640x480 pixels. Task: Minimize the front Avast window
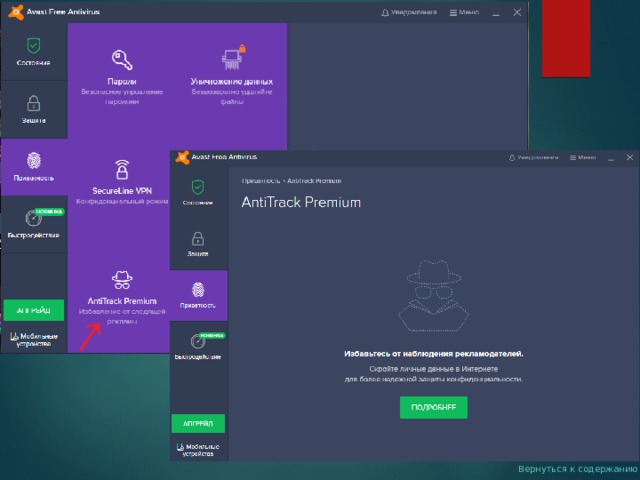pos(611,158)
